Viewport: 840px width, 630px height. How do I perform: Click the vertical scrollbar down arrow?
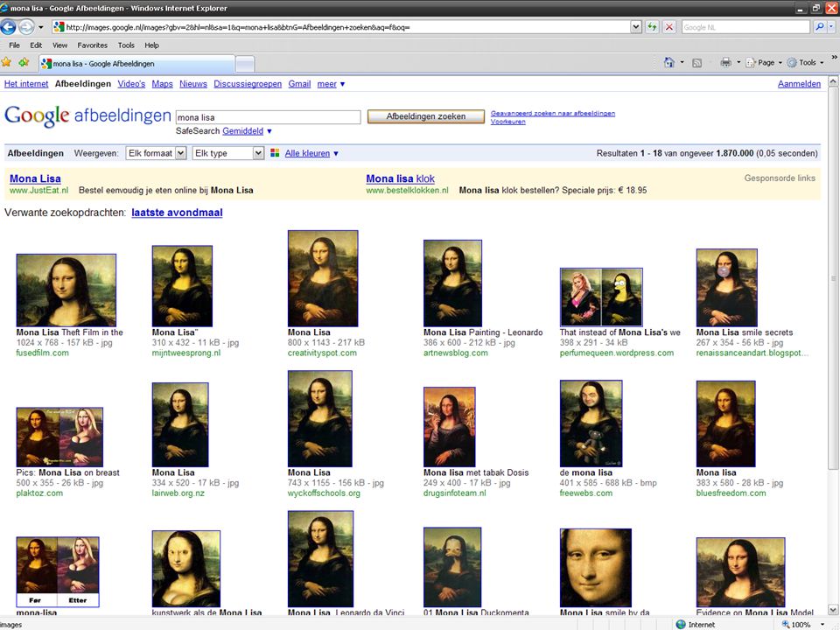[833, 610]
